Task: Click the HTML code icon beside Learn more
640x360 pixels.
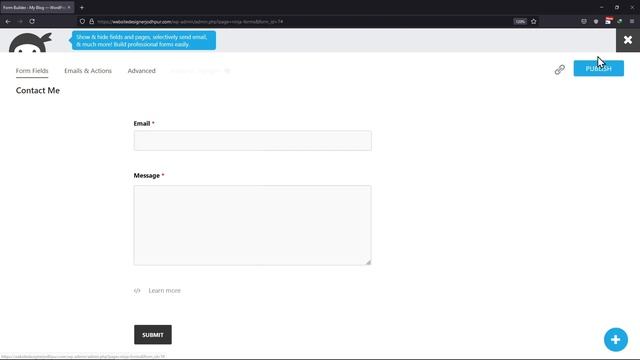Action: point(137,291)
